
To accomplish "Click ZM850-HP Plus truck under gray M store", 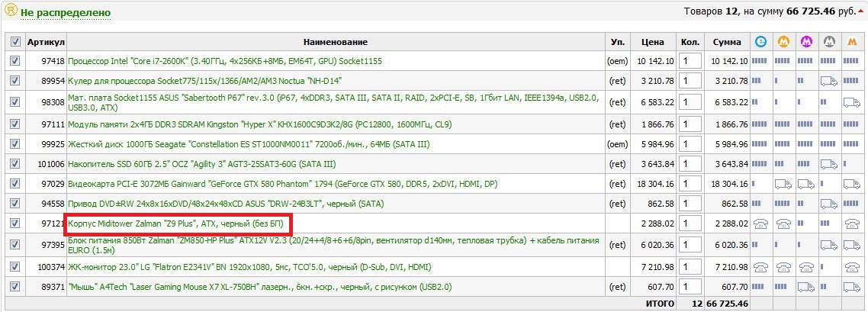I will tap(829, 245).
